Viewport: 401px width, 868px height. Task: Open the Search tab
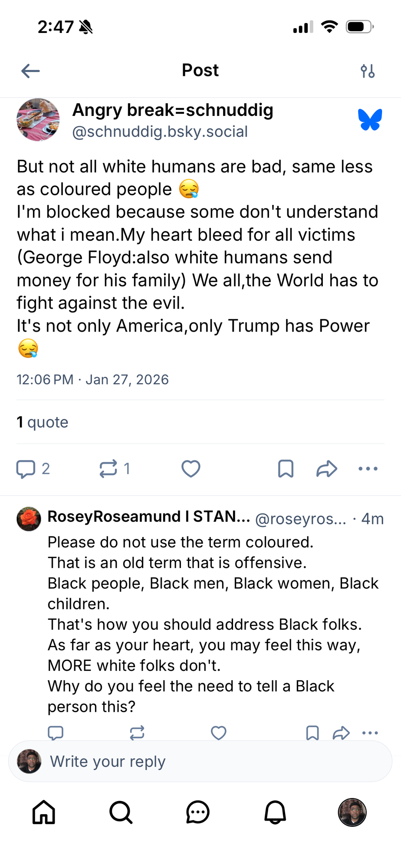tap(121, 812)
